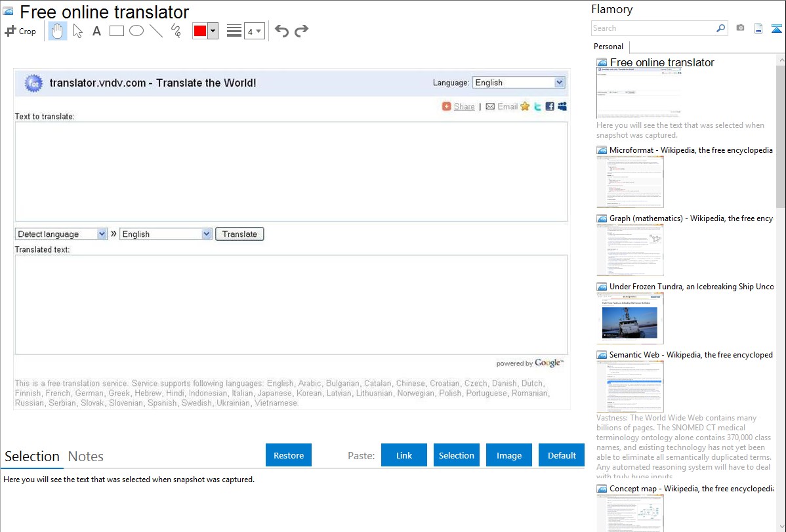Select the straight line tool
This screenshot has width=786, height=532.
pyautogui.click(x=156, y=31)
